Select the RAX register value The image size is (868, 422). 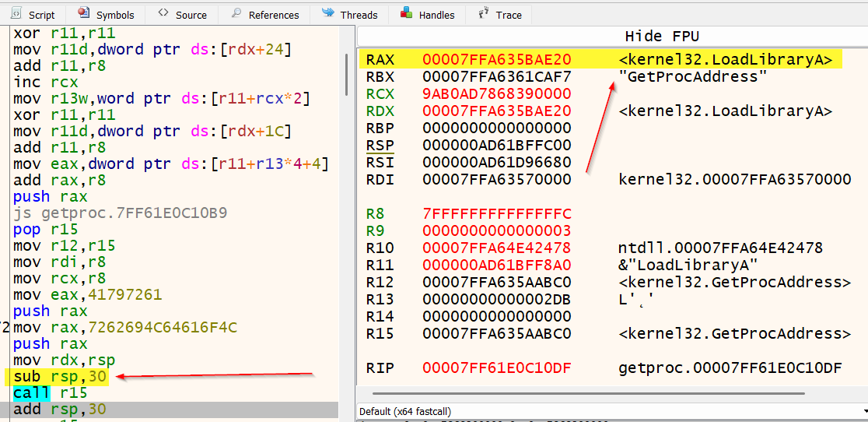pyautogui.click(x=496, y=60)
